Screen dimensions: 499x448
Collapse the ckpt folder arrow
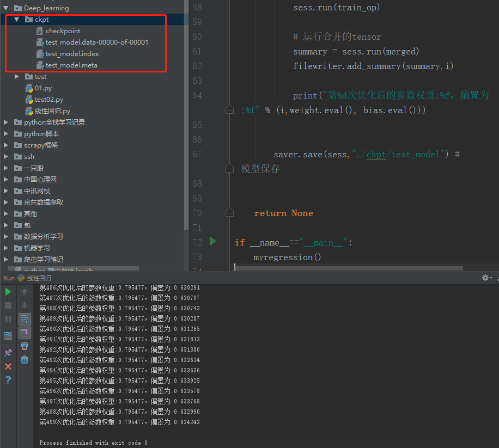pos(16,20)
